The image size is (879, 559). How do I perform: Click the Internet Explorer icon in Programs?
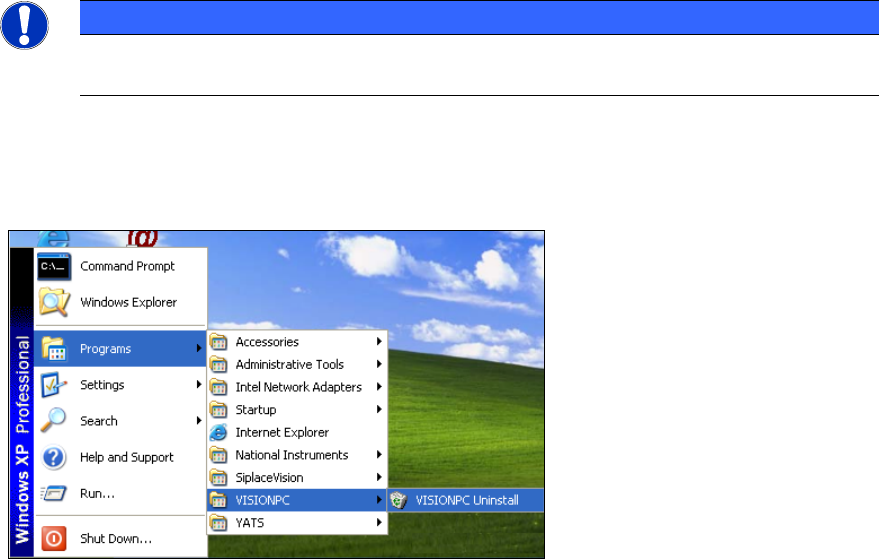click(x=219, y=432)
